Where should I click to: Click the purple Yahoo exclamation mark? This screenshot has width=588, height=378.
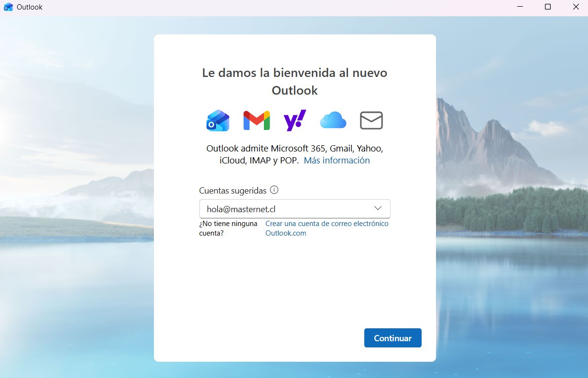tap(294, 120)
